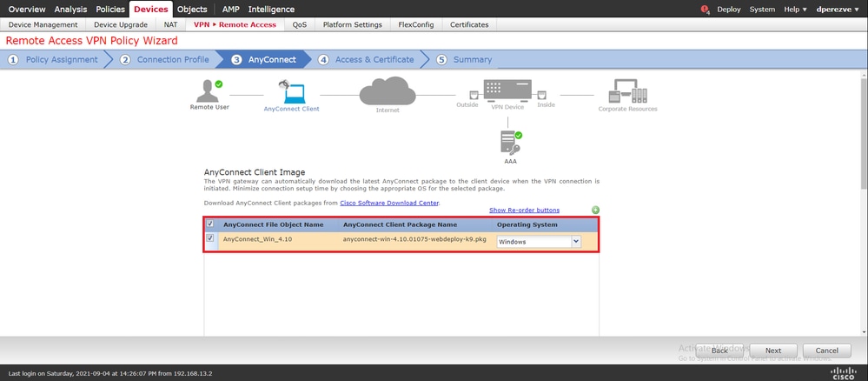Image resolution: width=868 pixels, height=381 pixels.
Task: Click the AAA server icon
Action: point(510,143)
